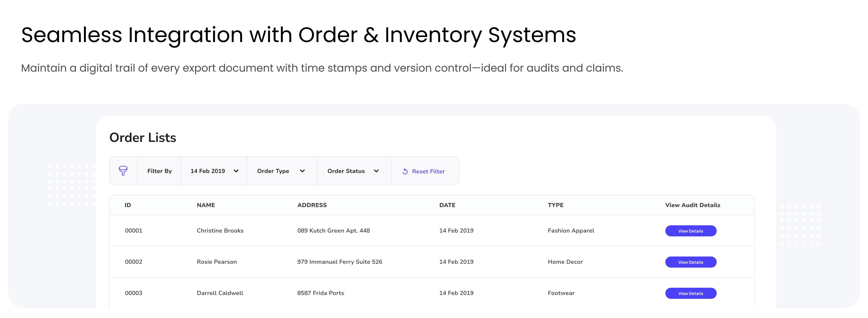
Task: Click the Reset Filter circular arrow icon
Action: tap(405, 171)
